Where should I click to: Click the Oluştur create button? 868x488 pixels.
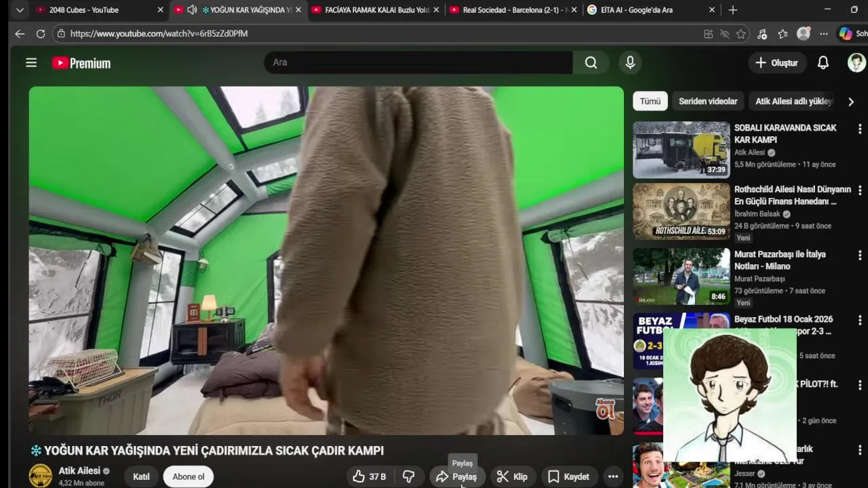tap(776, 62)
